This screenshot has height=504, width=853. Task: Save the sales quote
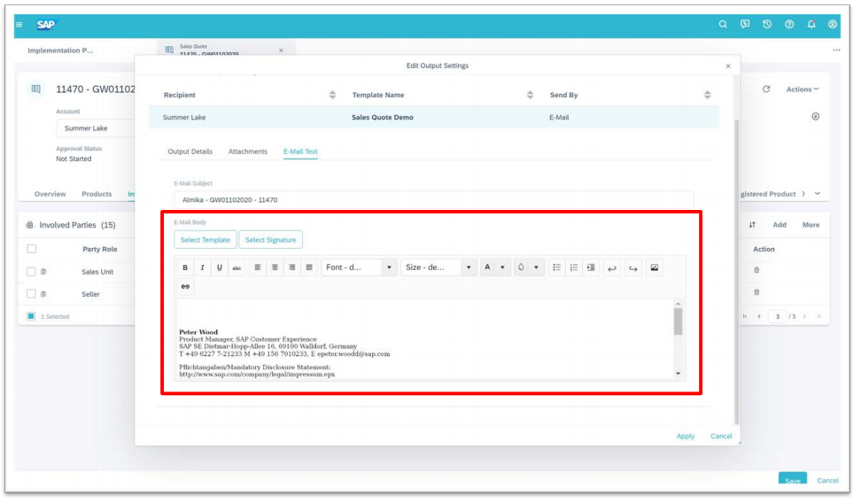[793, 480]
